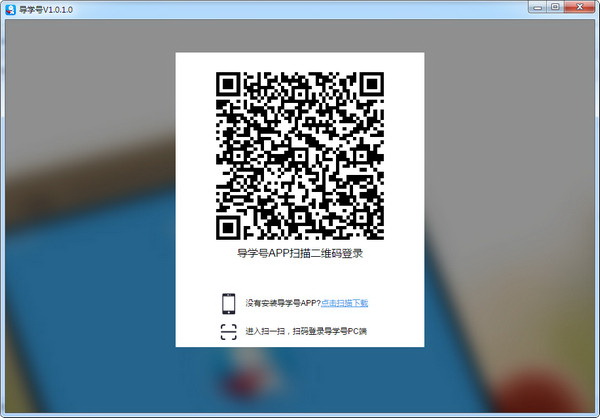600x418 pixels.
Task: Click the 导学号V1.0.1.0 window title
Action: (x=46, y=10)
